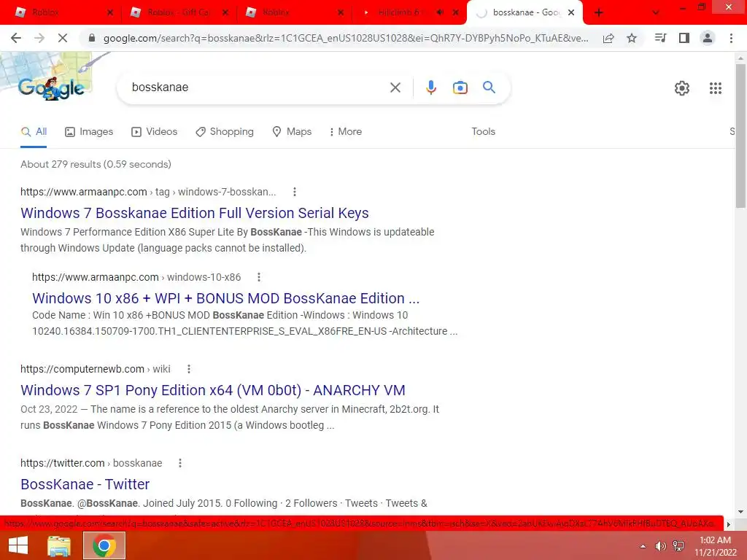Select the All results tab
Screen dimensions: 747x560
click(x=34, y=132)
